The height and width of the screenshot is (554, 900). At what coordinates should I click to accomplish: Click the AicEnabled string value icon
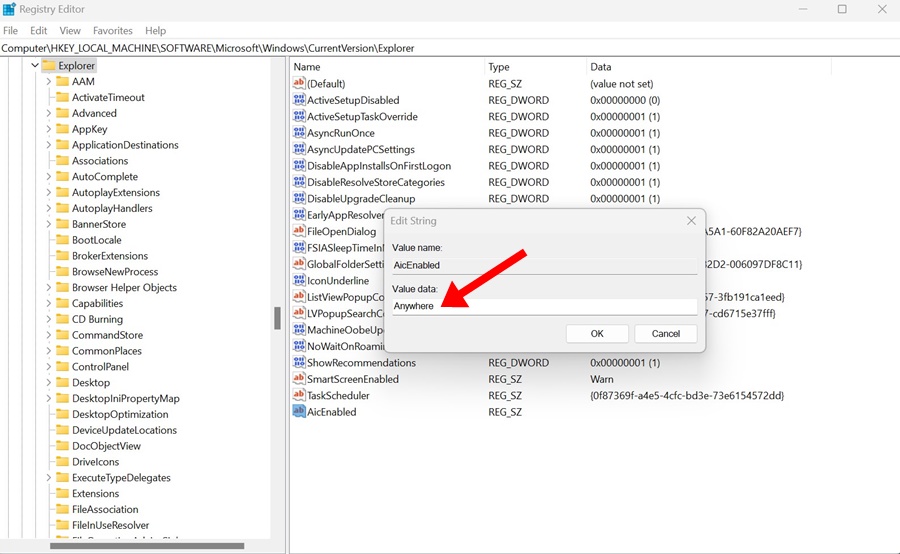299,412
